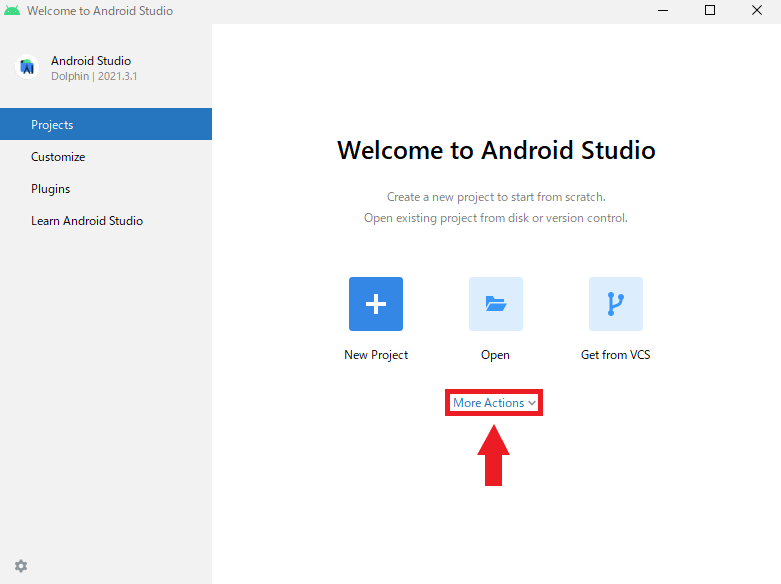Expand the More Actions dropdown

click(x=494, y=403)
